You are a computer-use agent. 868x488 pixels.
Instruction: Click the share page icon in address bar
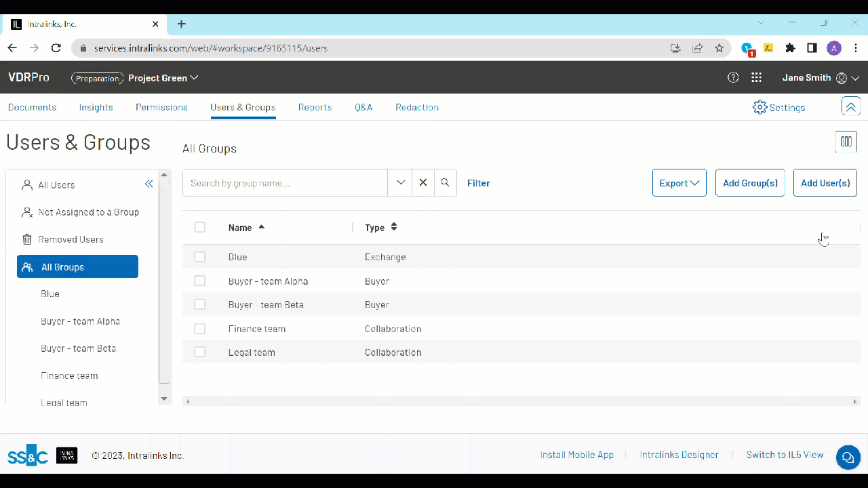[x=697, y=48]
